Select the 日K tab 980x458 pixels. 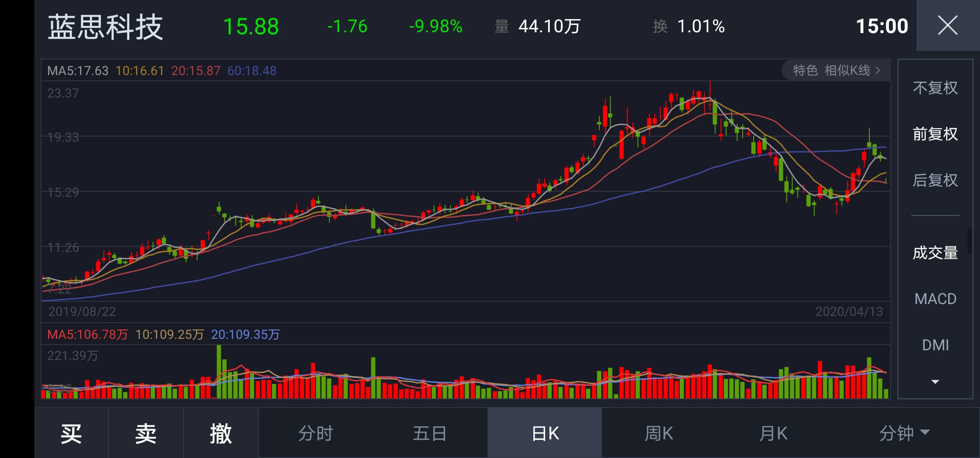[545, 433]
